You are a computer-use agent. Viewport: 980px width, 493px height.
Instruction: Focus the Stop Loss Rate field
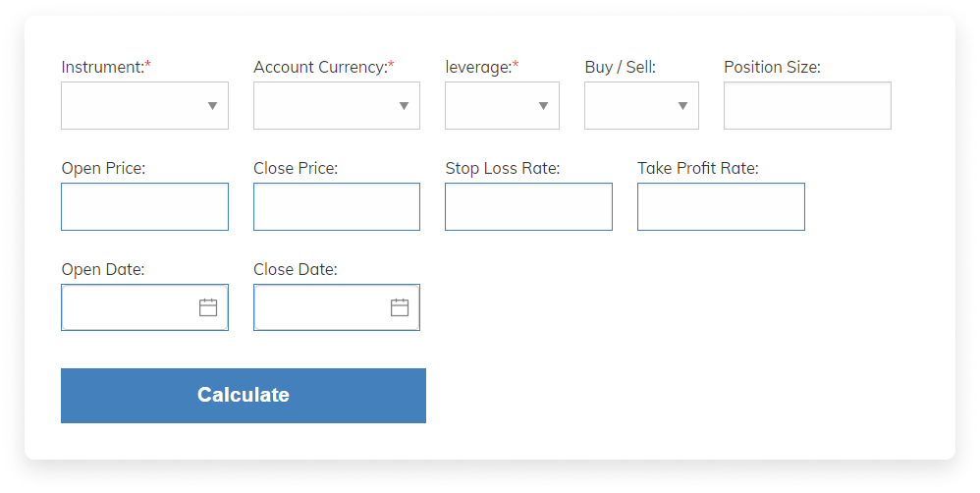click(x=528, y=207)
